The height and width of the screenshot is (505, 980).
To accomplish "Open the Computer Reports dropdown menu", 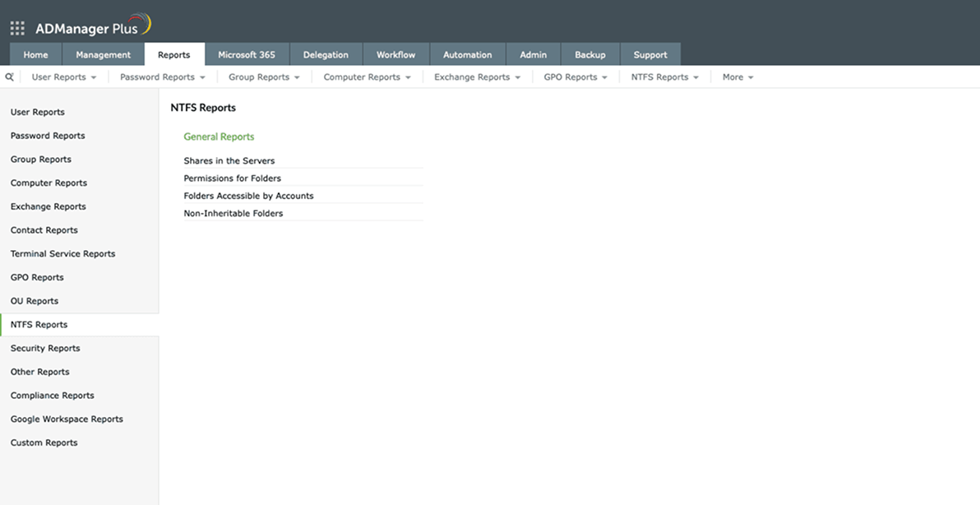I will pyautogui.click(x=367, y=76).
